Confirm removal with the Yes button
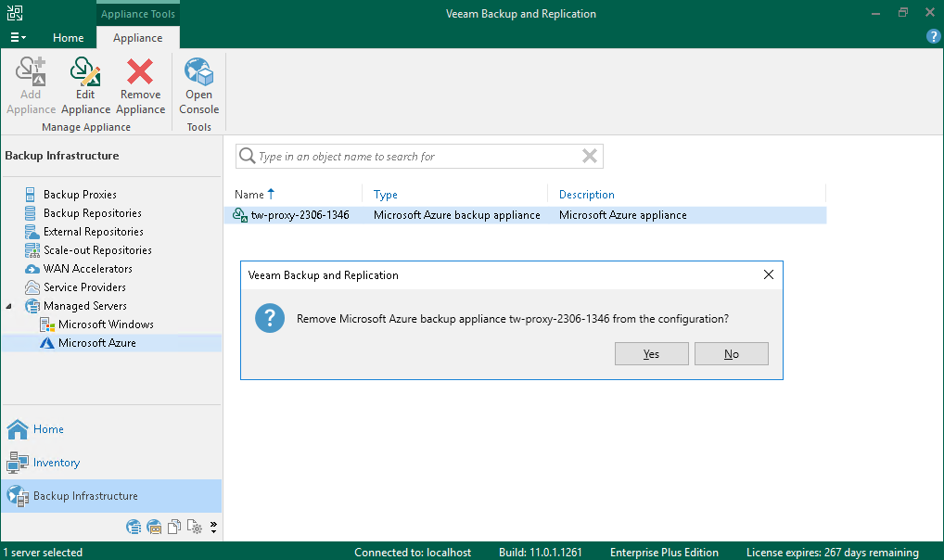The width and height of the screenshot is (944, 560). coord(651,354)
